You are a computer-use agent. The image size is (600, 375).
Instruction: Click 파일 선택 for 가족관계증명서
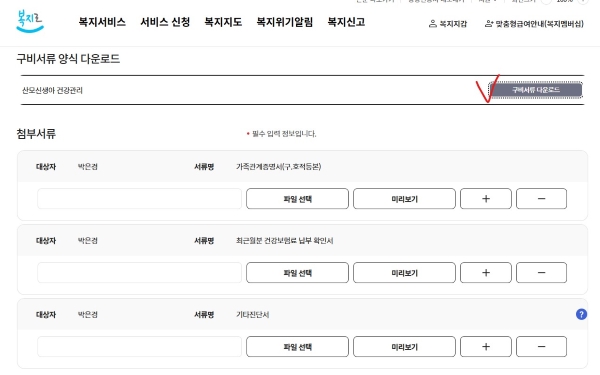pos(297,199)
